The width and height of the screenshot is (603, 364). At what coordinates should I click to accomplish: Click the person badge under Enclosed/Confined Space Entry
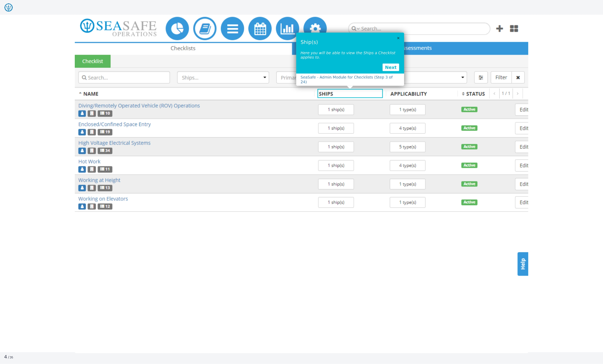pos(82,132)
